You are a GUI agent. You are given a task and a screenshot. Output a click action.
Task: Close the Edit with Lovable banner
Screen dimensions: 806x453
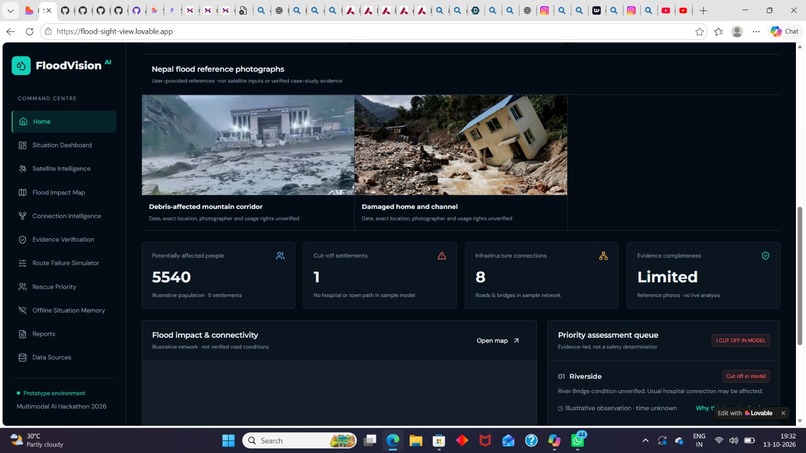click(783, 413)
